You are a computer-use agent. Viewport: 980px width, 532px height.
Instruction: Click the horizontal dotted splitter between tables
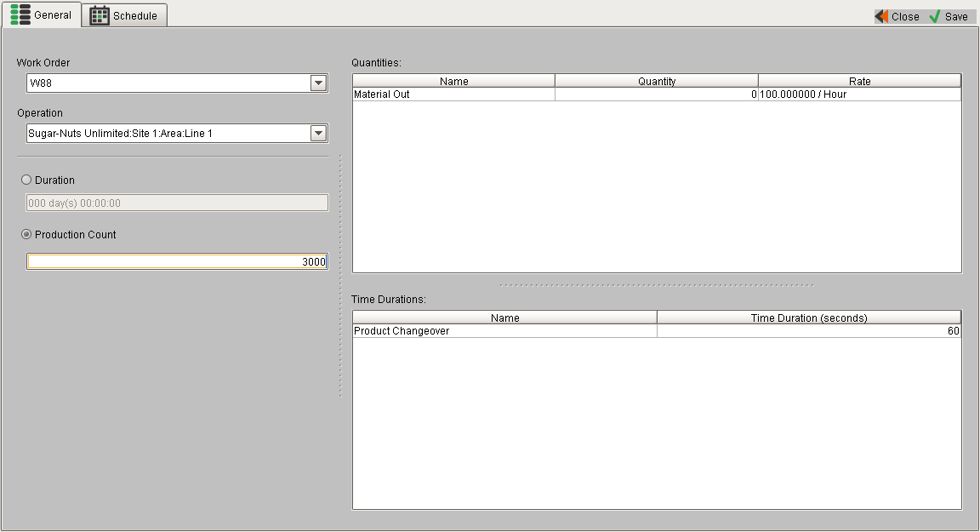pyautogui.click(x=657, y=285)
